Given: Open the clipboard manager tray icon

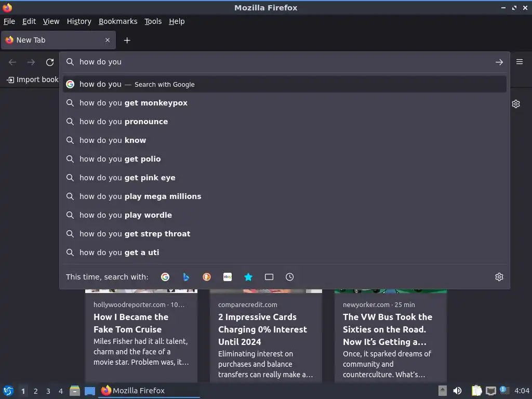Looking at the screenshot, I should pos(476,391).
